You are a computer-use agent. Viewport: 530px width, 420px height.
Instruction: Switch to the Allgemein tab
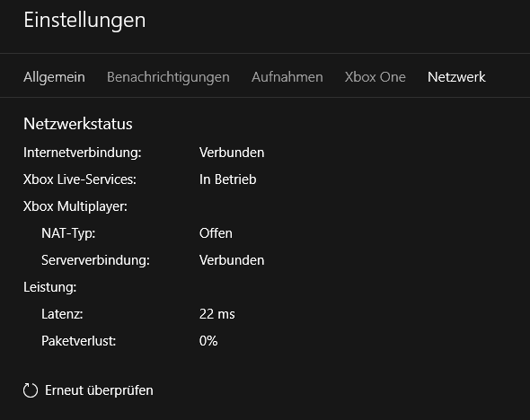(x=54, y=77)
